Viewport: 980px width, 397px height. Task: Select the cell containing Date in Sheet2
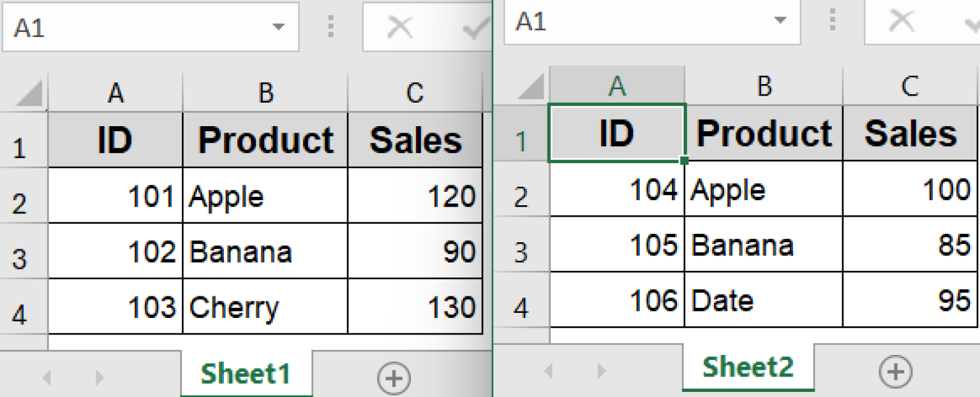[x=763, y=300]
